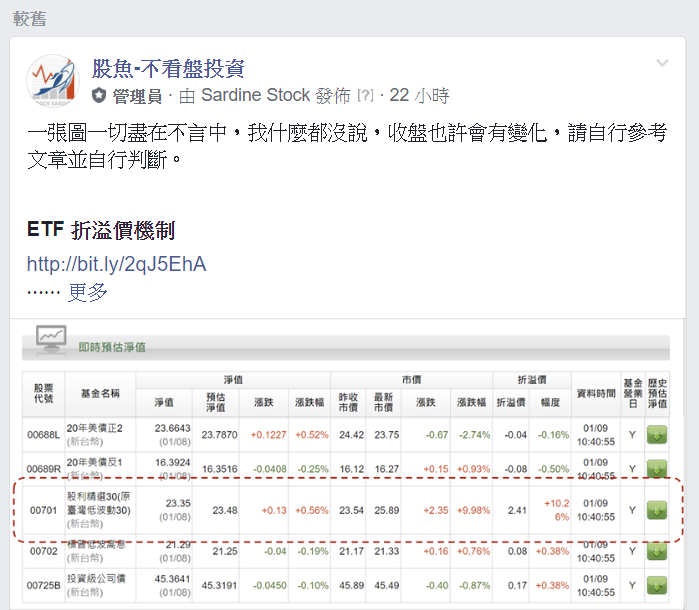Select stock code 00725B

click(x=43, y=585)
